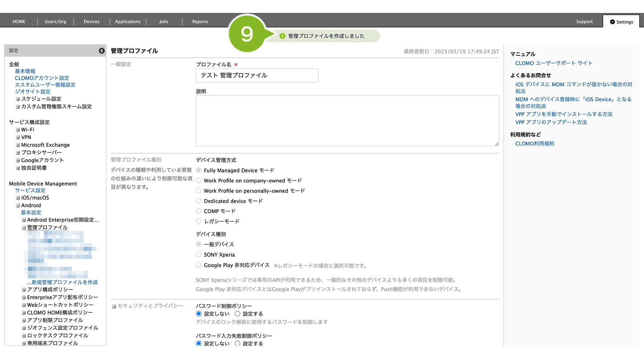
Task: Open the Users/Org tab
Action: tap(55, 22)
